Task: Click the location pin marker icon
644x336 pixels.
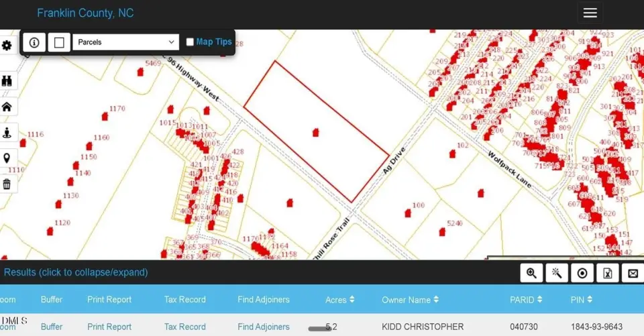Action: coord(7,158)
